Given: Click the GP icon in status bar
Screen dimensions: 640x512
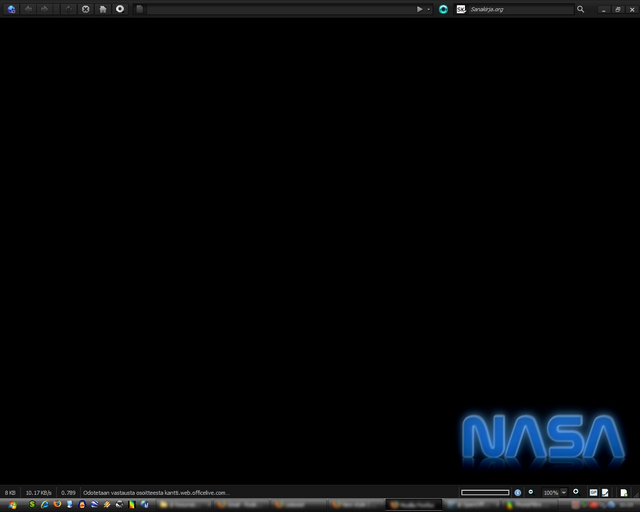Looking at the screenshot, I should point(593,492).
